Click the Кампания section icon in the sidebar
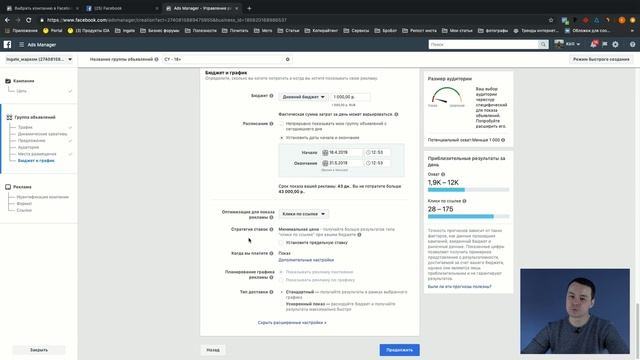640x360 pixels. click(8, 81)
